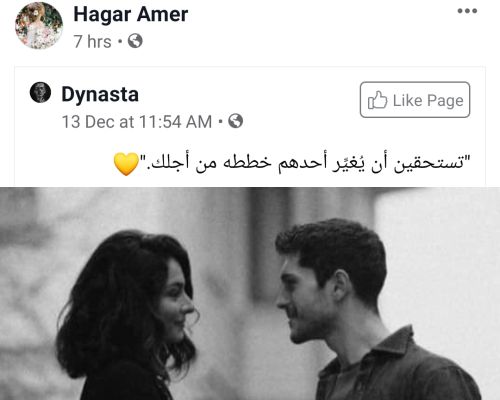This screenshot has width=500, height=400.
Task: Open the three-dot post options menu
Action: pyautogui.click(x=467, y=11)
